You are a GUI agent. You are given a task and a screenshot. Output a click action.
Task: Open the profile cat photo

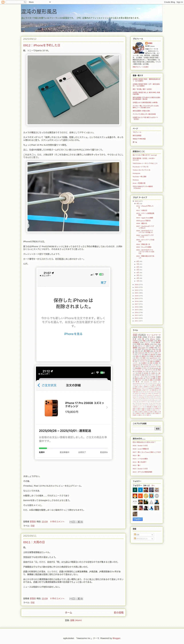click(x=138, y=48)
